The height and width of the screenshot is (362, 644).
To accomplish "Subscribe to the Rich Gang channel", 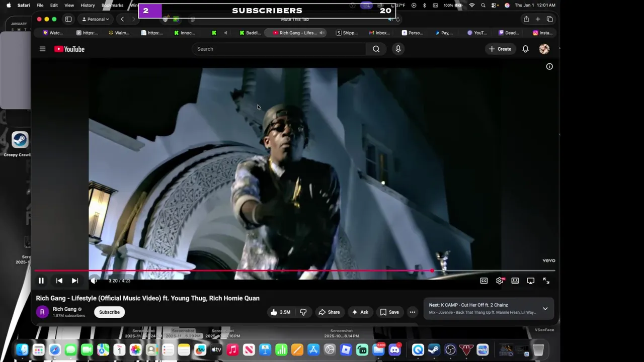I will pyautogui.click(x=109, y=312).
